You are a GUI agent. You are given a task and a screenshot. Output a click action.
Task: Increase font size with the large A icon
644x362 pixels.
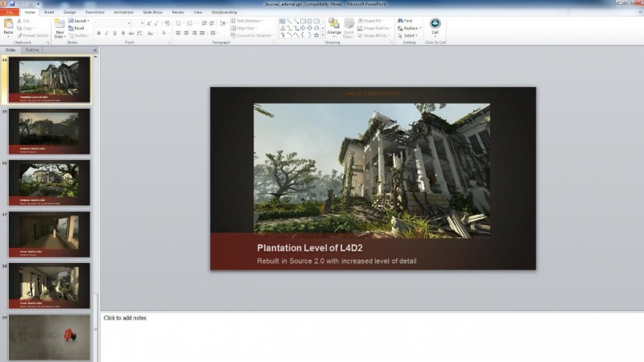point(149,23)
